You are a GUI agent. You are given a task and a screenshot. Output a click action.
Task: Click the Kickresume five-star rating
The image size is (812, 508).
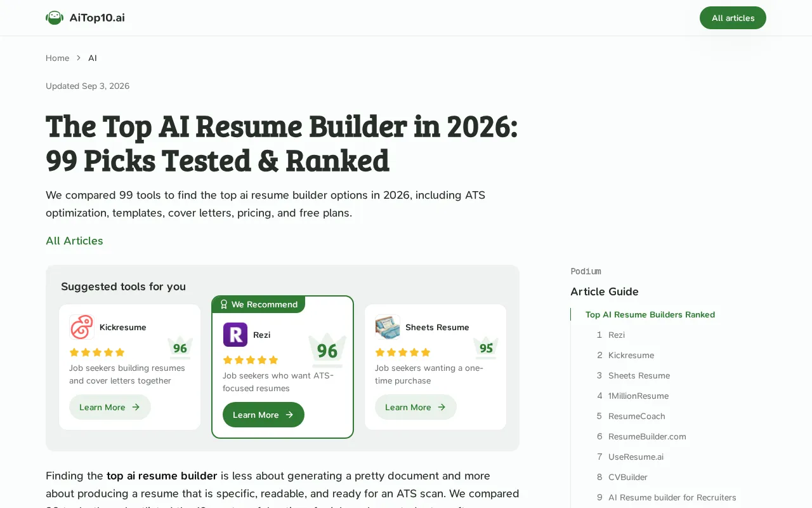97,352
